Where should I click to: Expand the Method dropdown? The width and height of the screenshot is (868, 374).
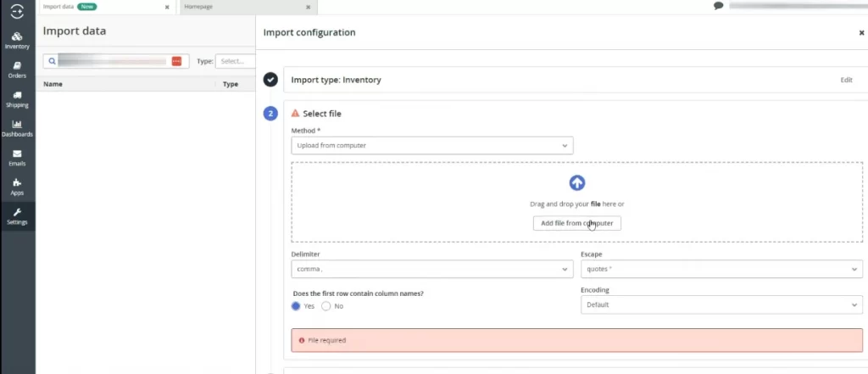(432, 146)
